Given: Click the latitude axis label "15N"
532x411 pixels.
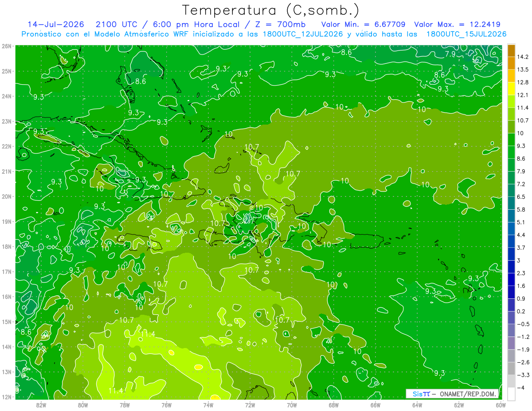Looking at the screenshot, I should [x=7, y=321].
